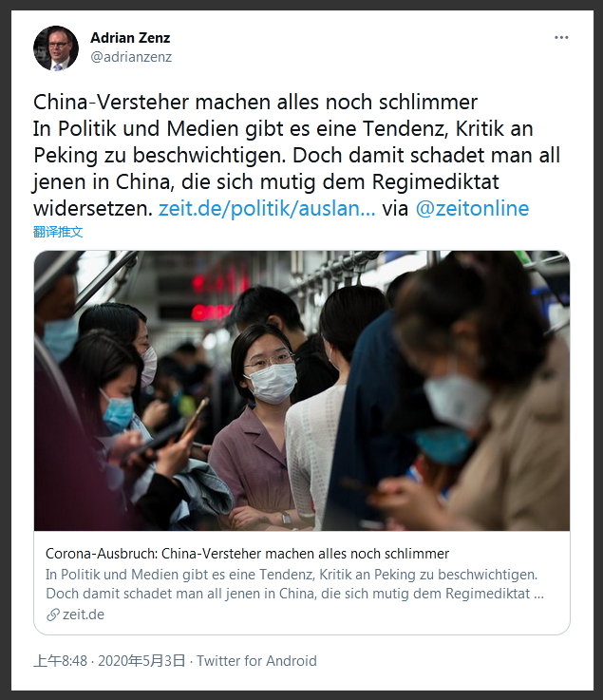Click the chain link icon beside zeit.de

pyautogui.click(x=53, y=615)
